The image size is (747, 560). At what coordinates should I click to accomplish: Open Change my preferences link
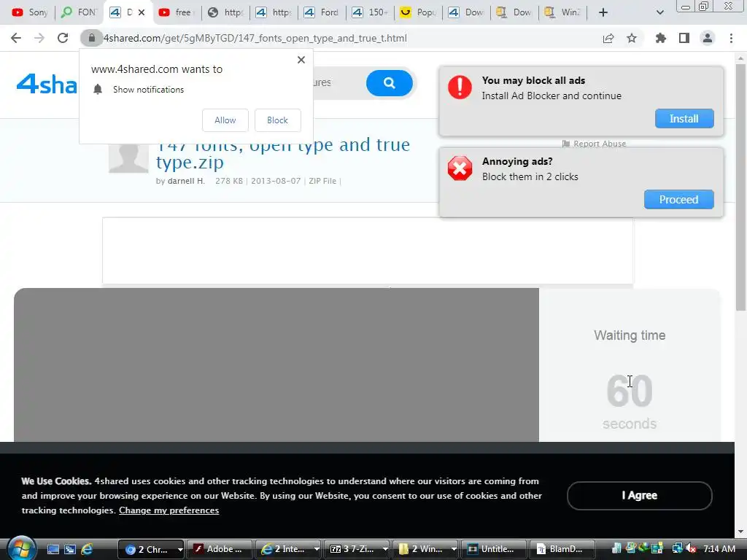(169, 510)
